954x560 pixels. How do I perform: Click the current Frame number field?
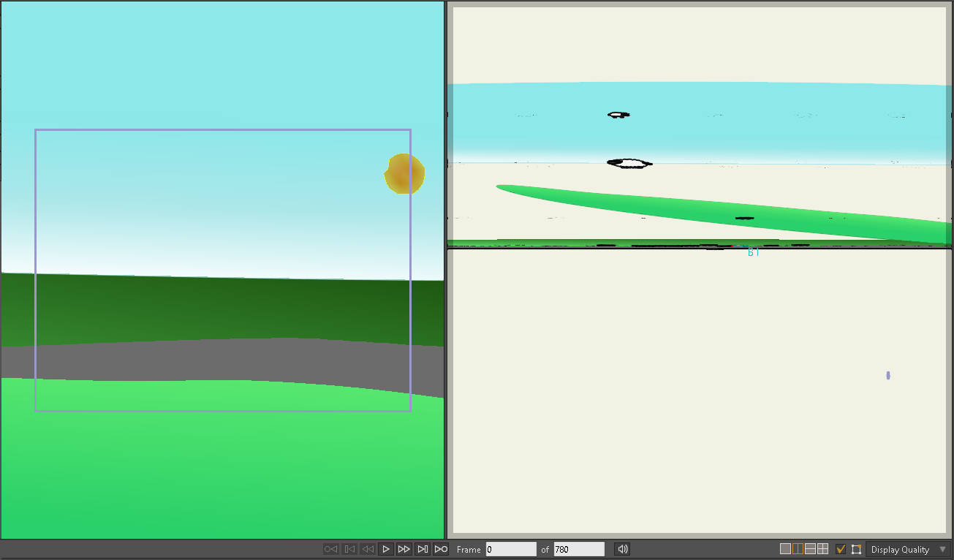point(511,549)
